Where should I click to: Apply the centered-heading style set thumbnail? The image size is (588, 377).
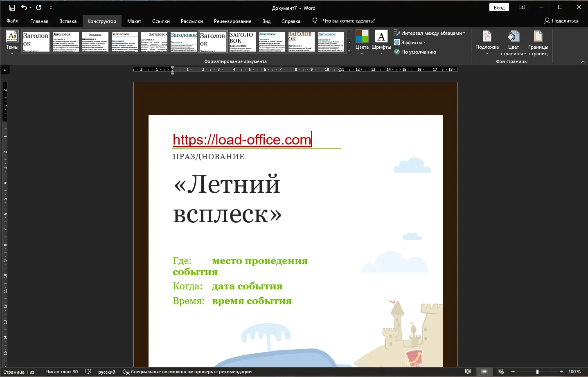point(95,42)
